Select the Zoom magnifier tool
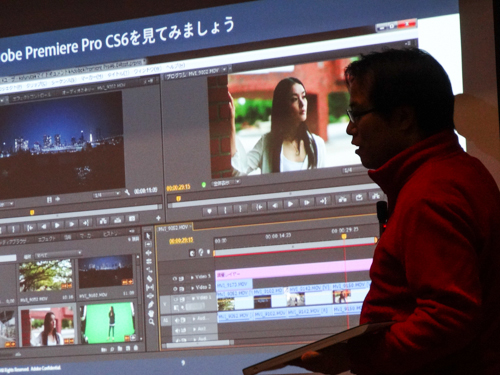The width and height of the screenshot is (500, 375). click(151, 322)
